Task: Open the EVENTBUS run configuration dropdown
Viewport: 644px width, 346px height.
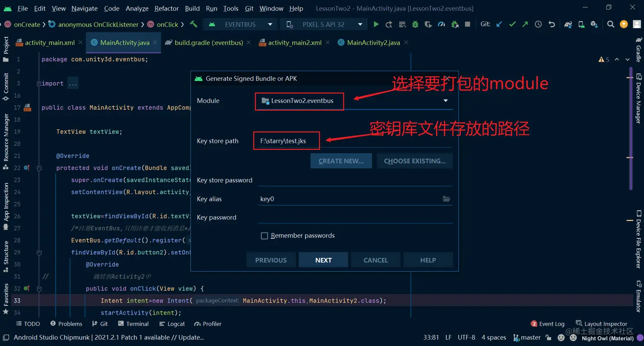Action: (x=240, y=24)
